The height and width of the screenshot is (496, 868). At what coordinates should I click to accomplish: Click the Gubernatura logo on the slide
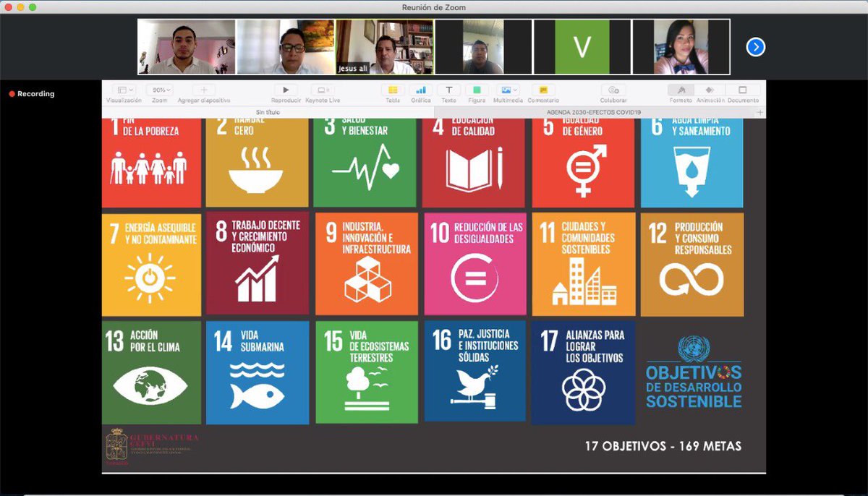[x=151, y=448]
